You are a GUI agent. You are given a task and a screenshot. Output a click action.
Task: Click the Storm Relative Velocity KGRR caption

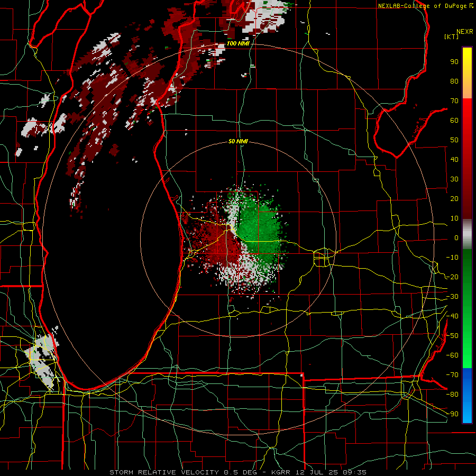point(237,472)
